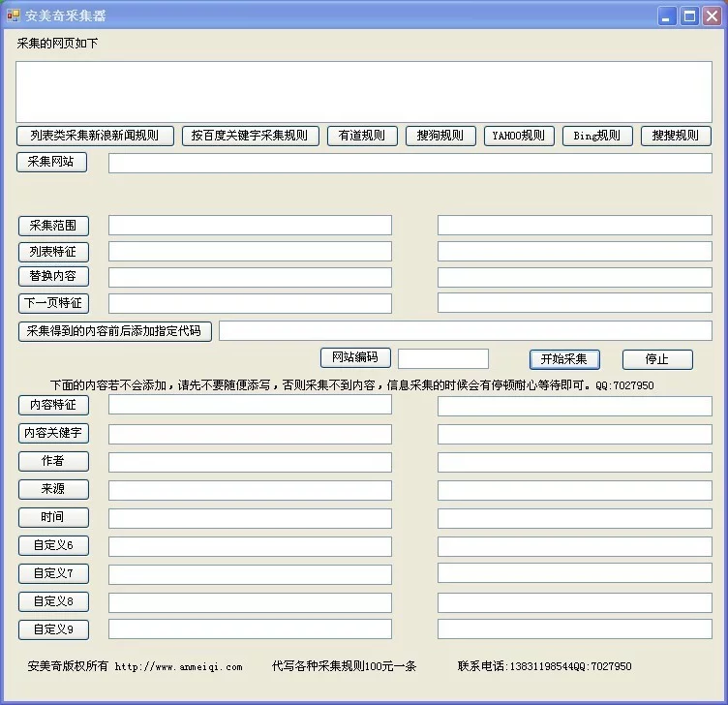This screenshot has height=705, width=728.
Task: Focus the right 替换内容 input field
Action: click(x=575, y=277)
